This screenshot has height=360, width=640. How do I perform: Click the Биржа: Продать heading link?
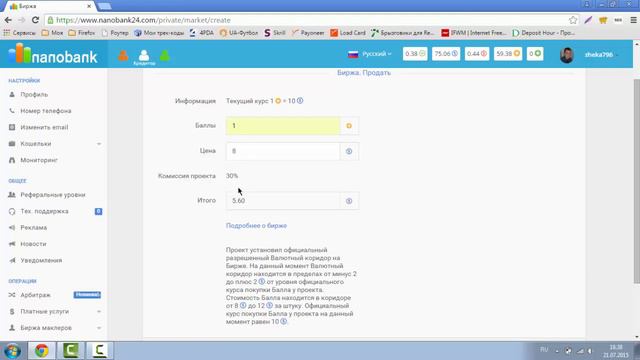364,73
